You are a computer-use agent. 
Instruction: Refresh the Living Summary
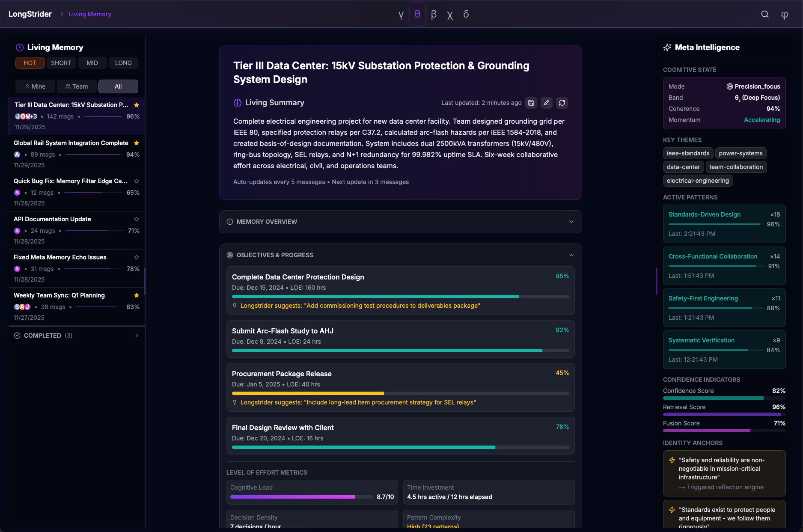pyautogui.click(x=562, y=103)
